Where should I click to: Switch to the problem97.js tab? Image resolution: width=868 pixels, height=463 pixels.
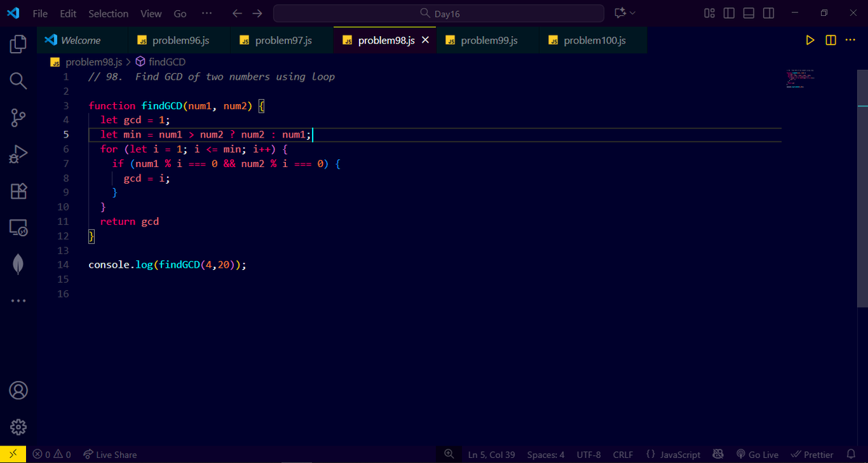[x=282, y=41]
